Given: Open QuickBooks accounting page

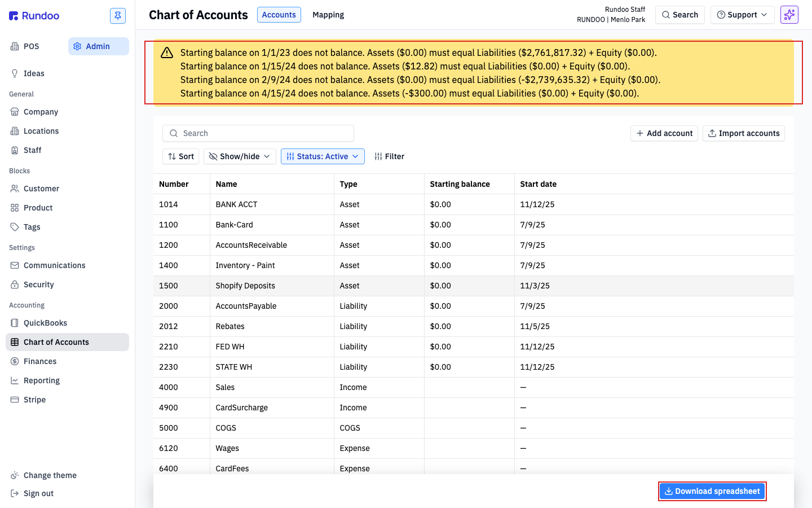Looking at the screenshot, I should [67, 323].
